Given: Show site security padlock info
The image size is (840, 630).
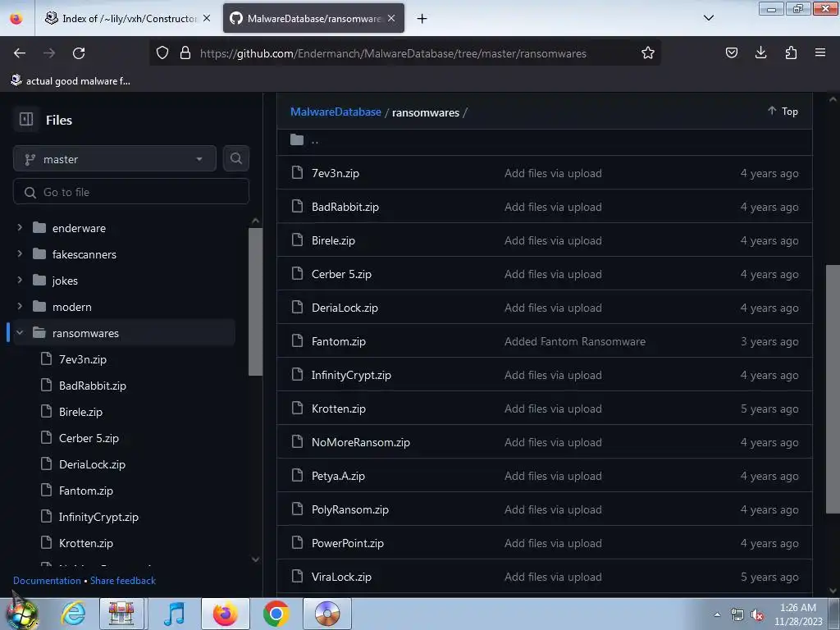Looking at the screenshot, I should [185, 53].
